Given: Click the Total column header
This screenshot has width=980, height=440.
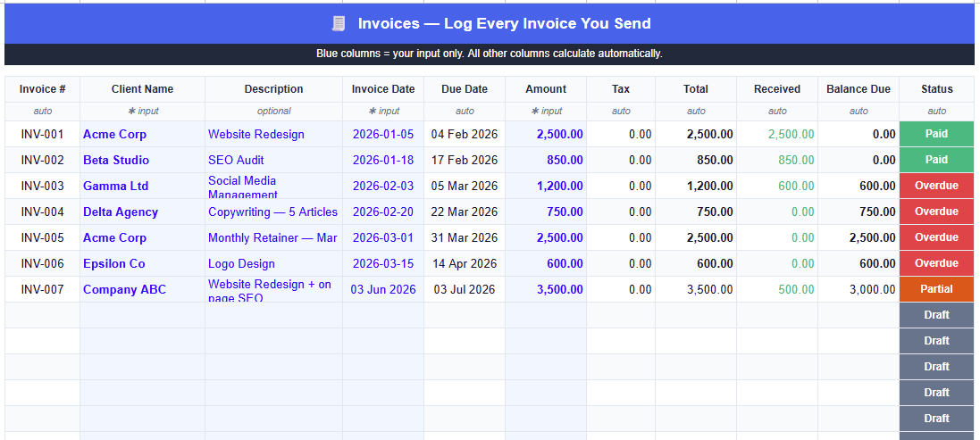Looking at the screenshot, I should point(696,89).
